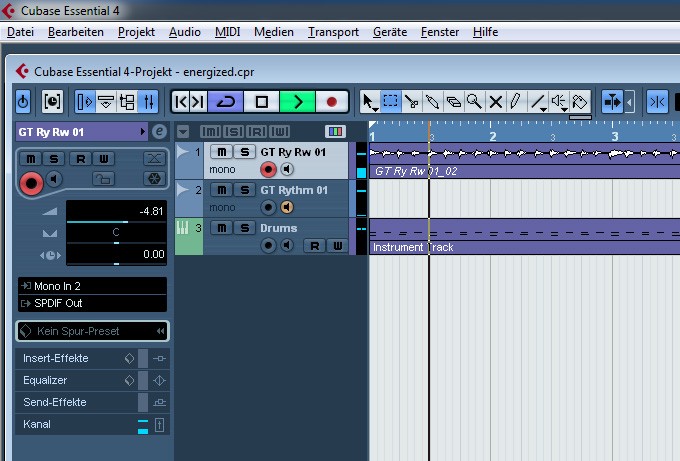Click the track list global Read button
This screenshot has height=461, width=680.
click(257, 131)
